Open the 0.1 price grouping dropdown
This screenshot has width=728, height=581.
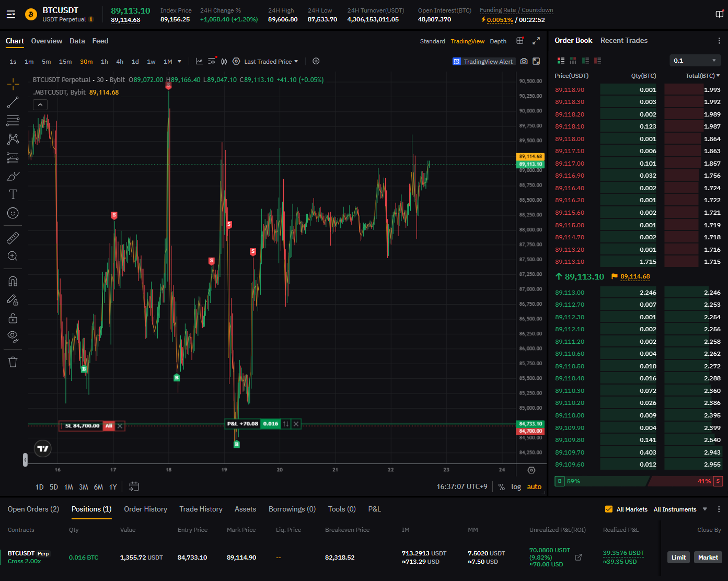click(695, 61)
